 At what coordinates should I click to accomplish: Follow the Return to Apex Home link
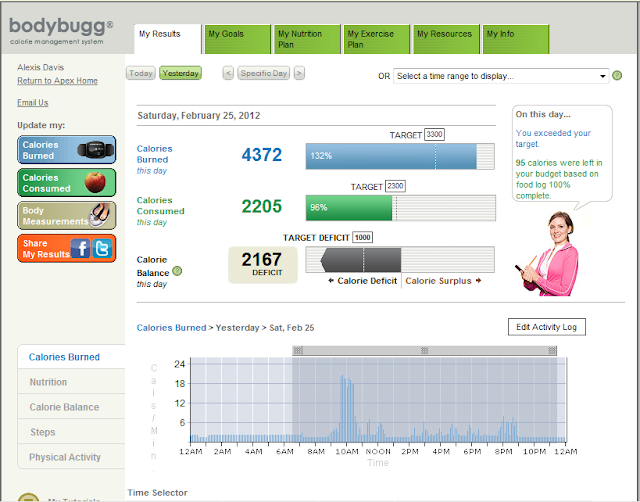[x=57, y=81]
